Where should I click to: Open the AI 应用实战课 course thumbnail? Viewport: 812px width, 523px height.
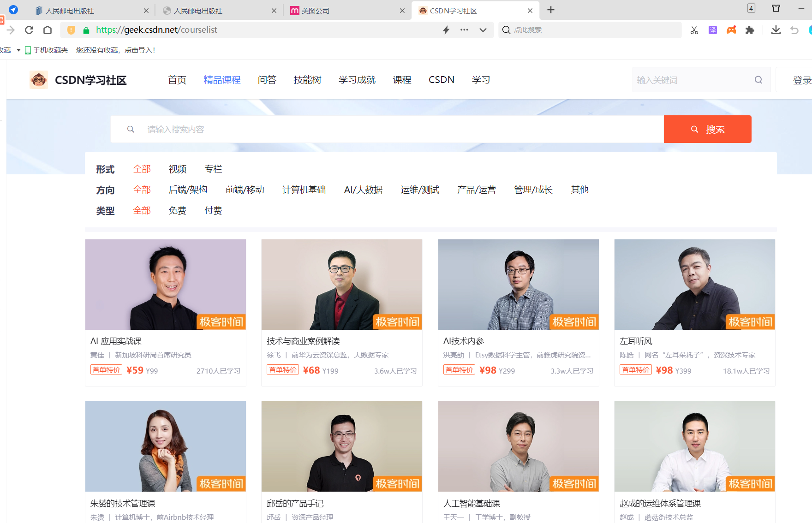[x=166, y=284]
